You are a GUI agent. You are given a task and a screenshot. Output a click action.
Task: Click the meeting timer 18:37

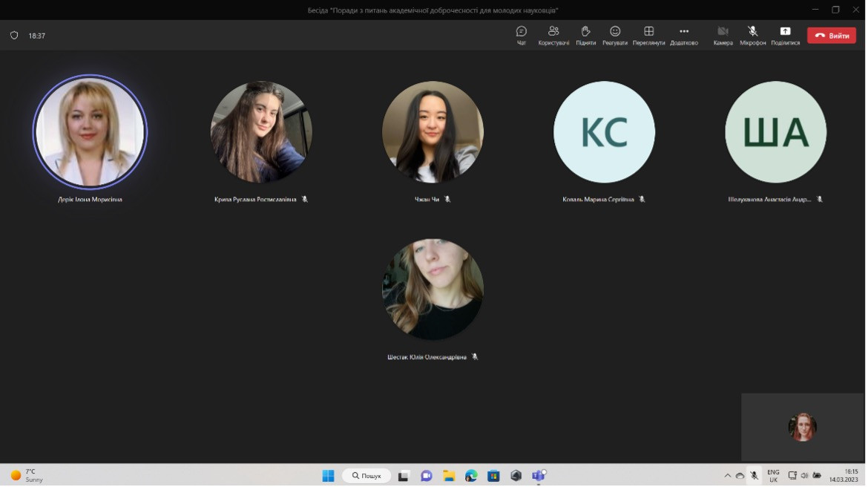pos(37,36)
